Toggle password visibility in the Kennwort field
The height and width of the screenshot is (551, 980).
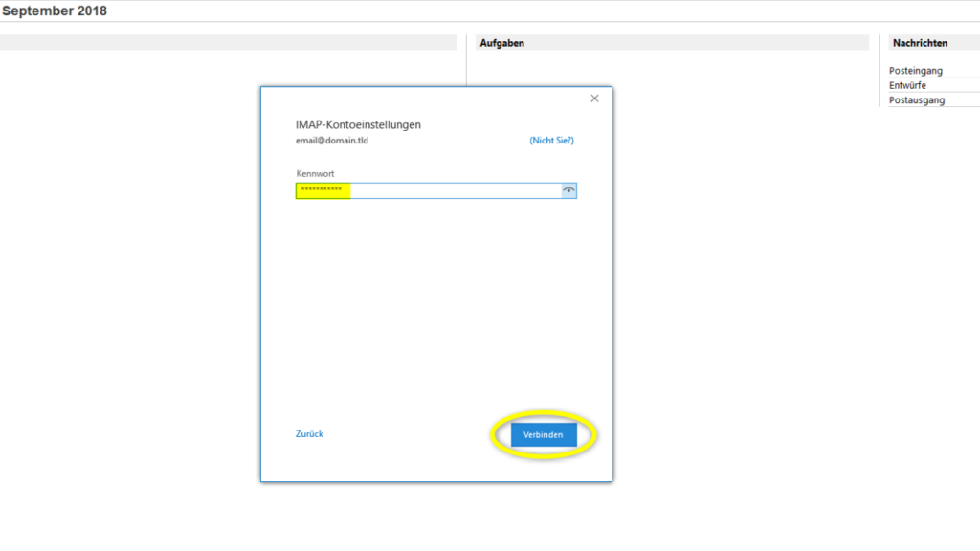(568, 190)
